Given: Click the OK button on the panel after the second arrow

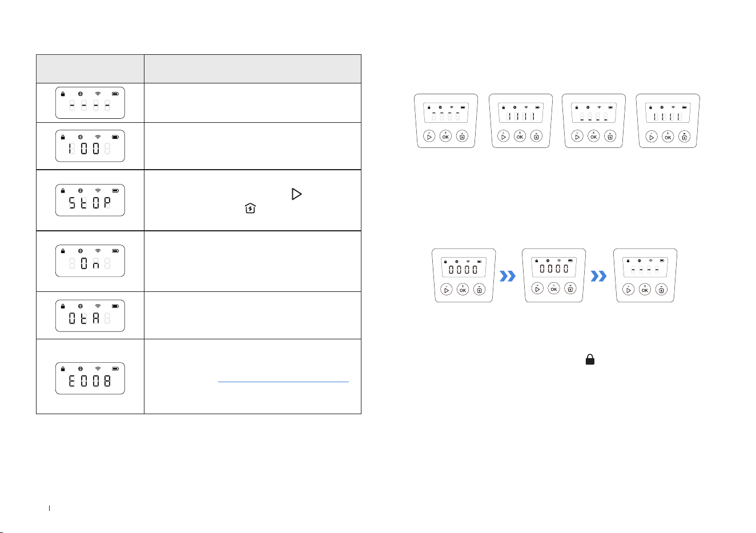Looking at the screenshot, I should [645, 290].
